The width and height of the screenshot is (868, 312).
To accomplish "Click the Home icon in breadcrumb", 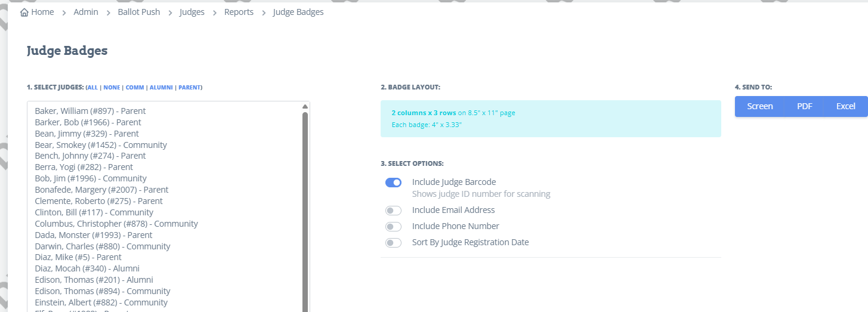I will [x=24, y=13].
